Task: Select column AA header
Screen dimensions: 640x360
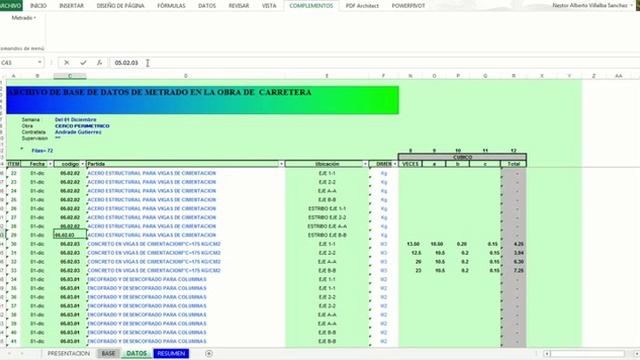Action: (x=619, y=76)
